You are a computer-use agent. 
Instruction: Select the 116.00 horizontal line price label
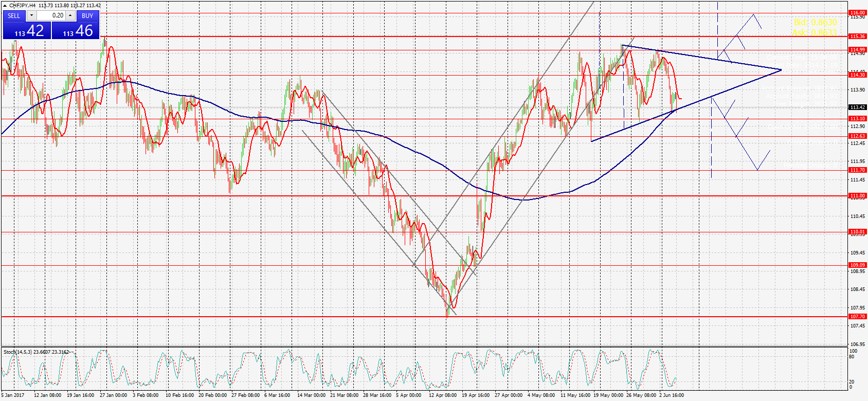(857, 13)
